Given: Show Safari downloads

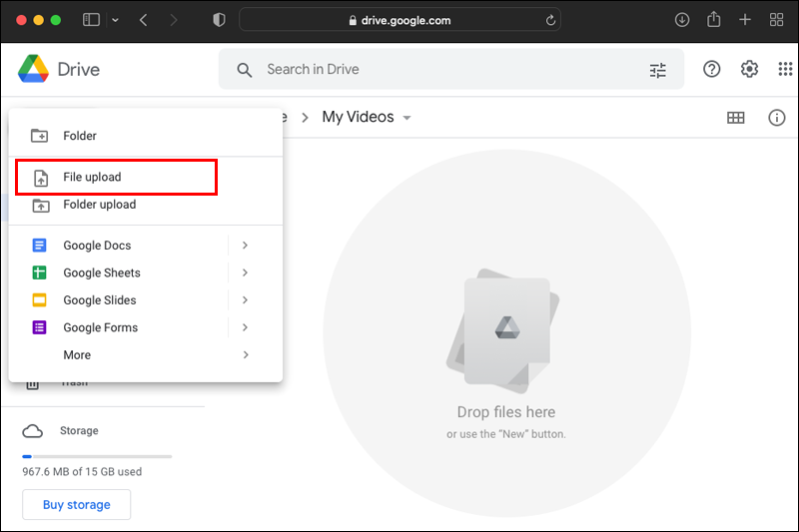Looking at the screenshot, I should tap(682, 20).
